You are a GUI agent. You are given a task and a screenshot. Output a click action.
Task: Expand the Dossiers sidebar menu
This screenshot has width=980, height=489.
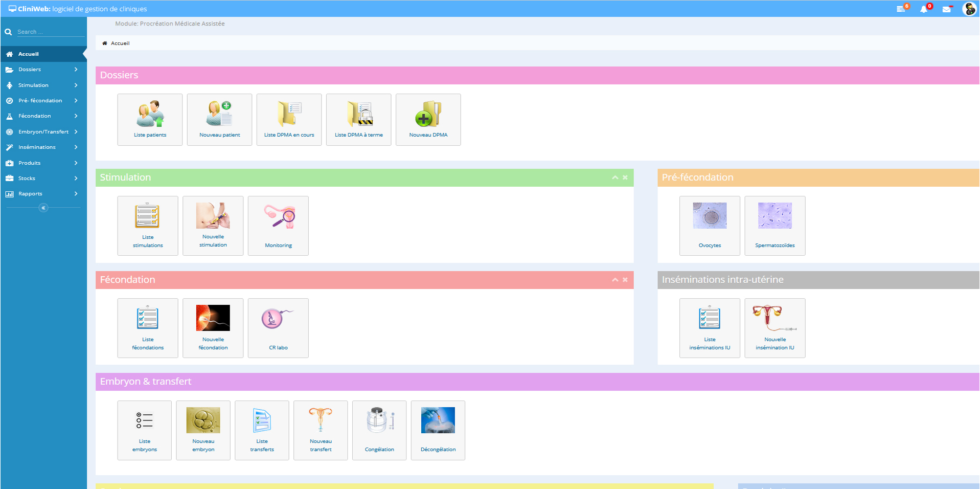(x=43, y=70)
